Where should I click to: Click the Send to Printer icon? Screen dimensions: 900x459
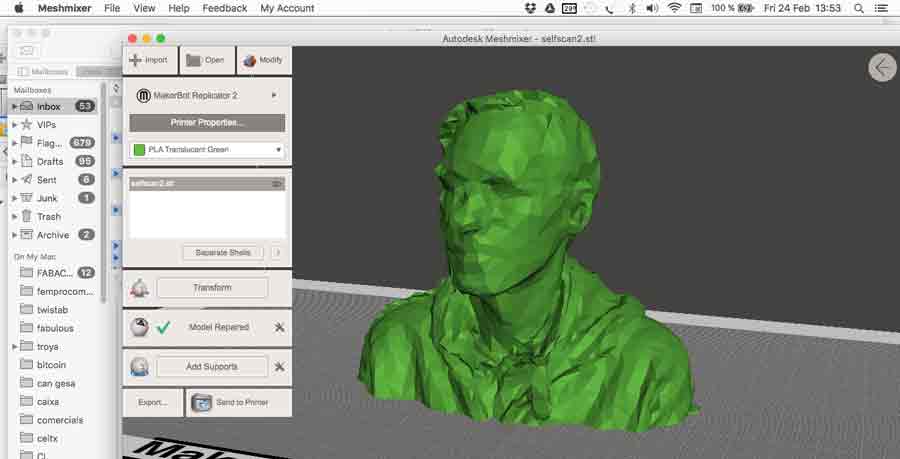[x=202, y=402]
